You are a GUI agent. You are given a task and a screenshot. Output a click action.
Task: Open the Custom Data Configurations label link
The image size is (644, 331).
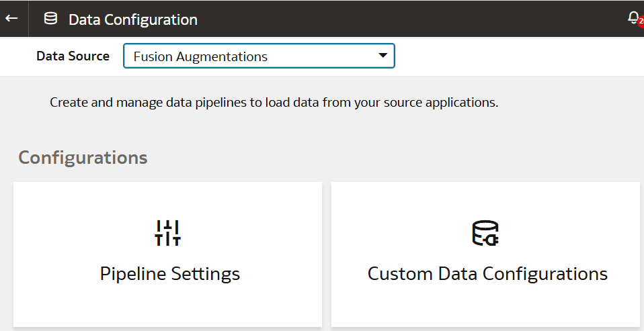pos(487,274)
